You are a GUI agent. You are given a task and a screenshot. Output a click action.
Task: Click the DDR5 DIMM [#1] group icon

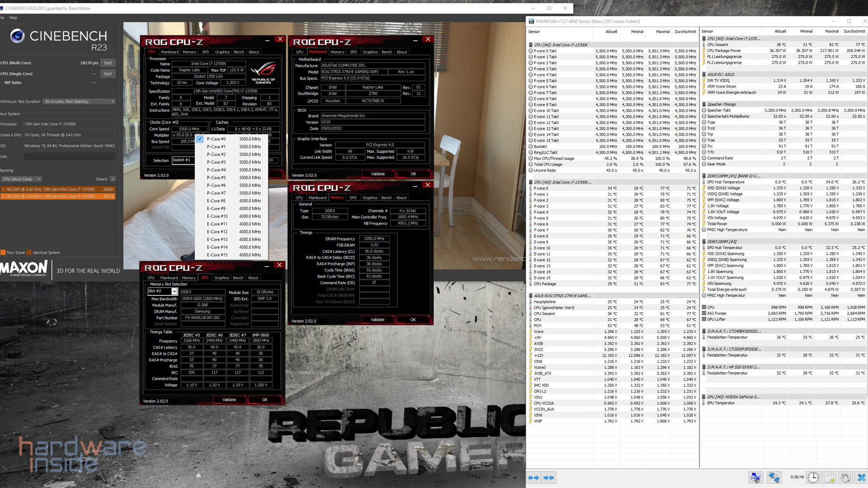pos(704,176)
